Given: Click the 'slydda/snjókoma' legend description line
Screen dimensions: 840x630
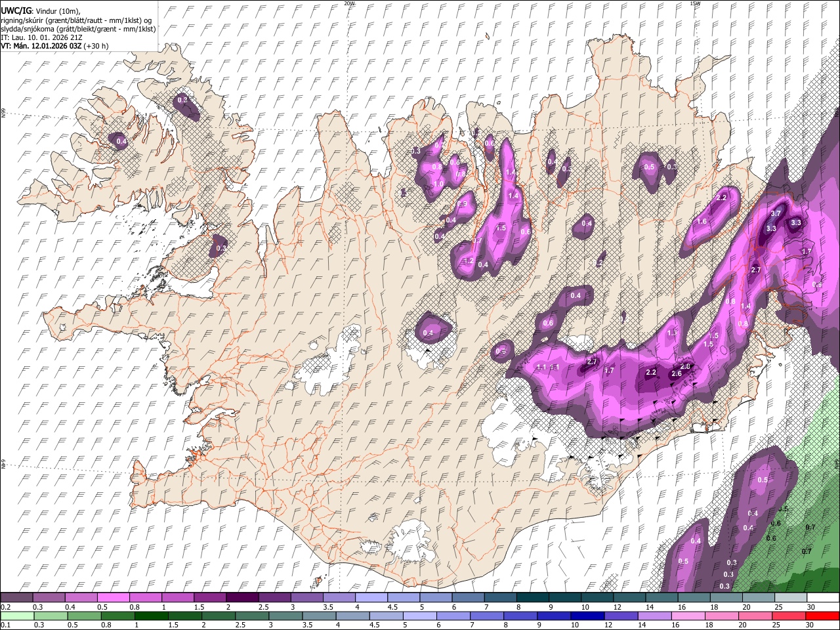Looking at the screenshot, I should (x=78, y=29).
